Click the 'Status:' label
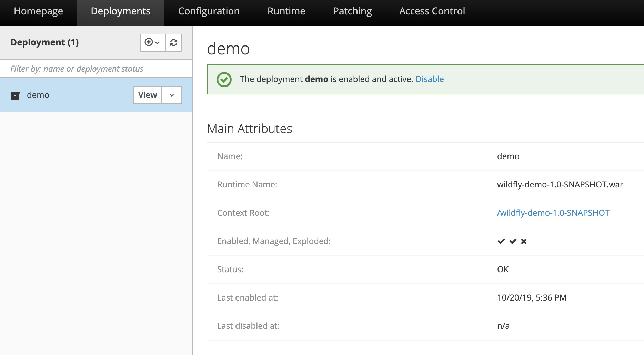The width and height of the screenshot is (644, 355). pyautogui.click(x=230, y=270)
